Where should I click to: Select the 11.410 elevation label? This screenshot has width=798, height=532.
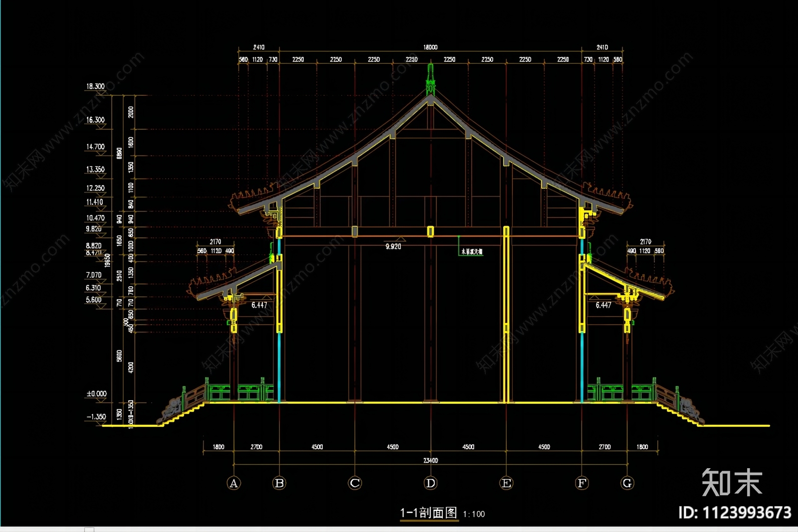[x=94, y=202]
